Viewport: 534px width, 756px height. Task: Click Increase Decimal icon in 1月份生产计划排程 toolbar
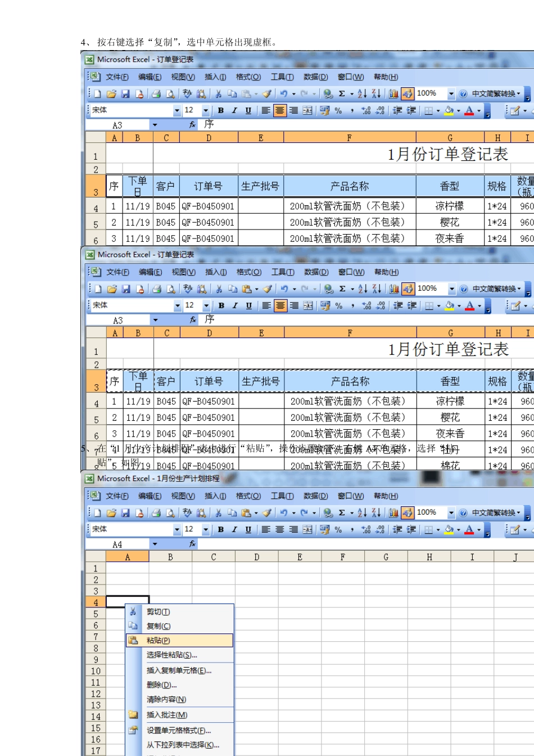[x=366, y=529]
